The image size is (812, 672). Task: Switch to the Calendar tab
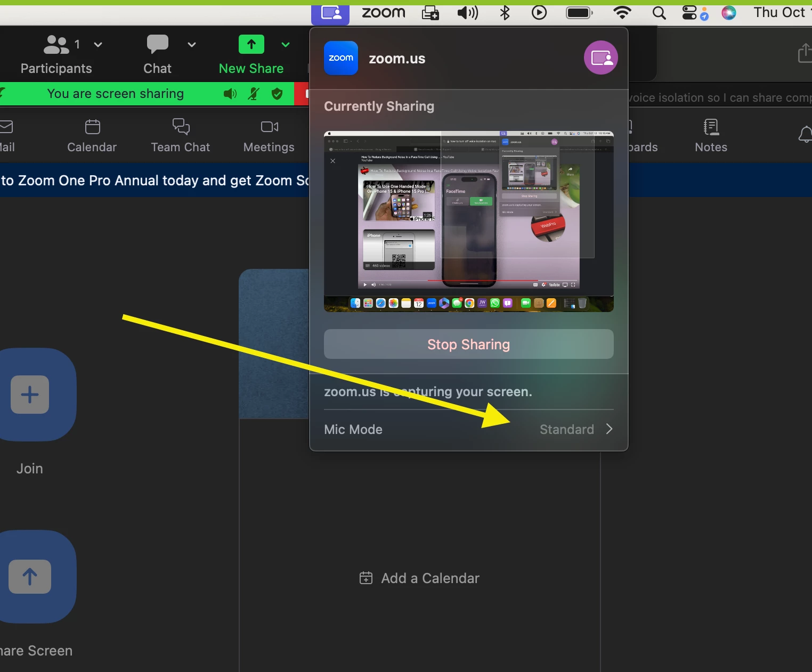click(92, 136)
